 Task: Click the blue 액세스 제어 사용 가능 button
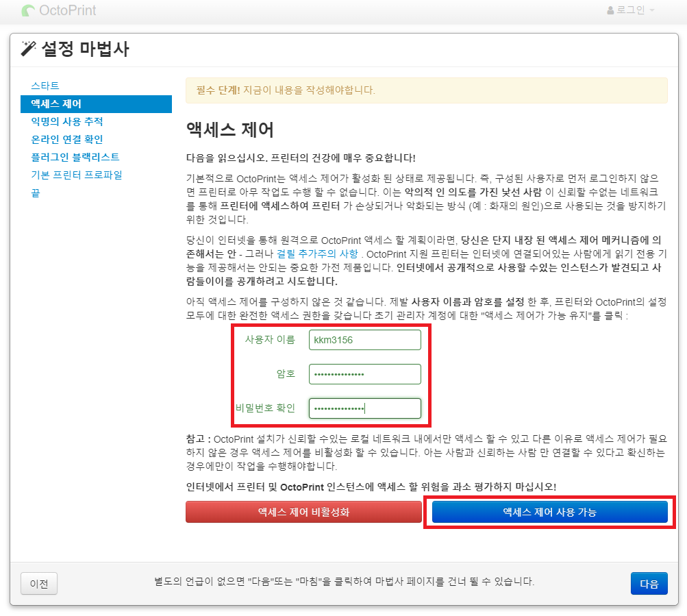550,512
